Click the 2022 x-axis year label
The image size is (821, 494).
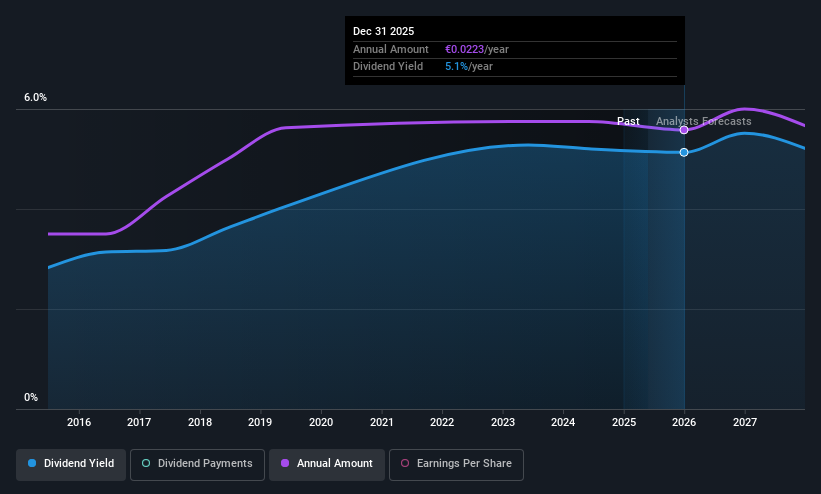(x=442, y=422)
